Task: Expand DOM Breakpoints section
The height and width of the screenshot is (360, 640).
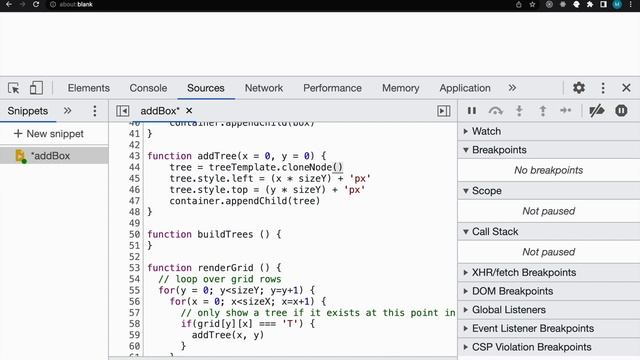Action: coord(549,291)
